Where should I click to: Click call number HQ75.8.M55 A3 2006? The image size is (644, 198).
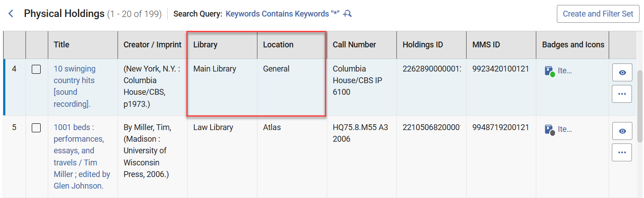click(x=361, y=133)
